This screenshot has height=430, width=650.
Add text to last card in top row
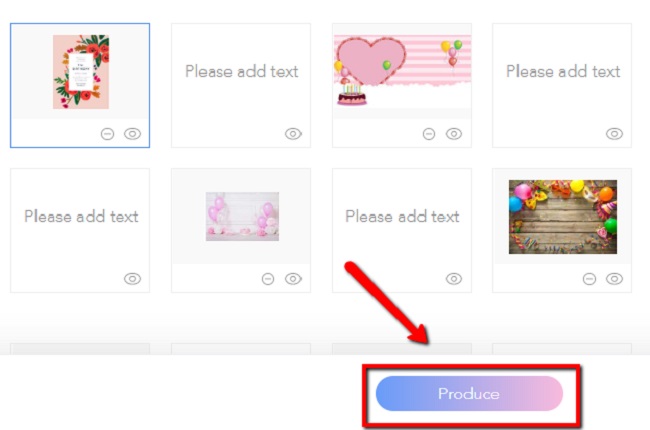pos(562,72)
